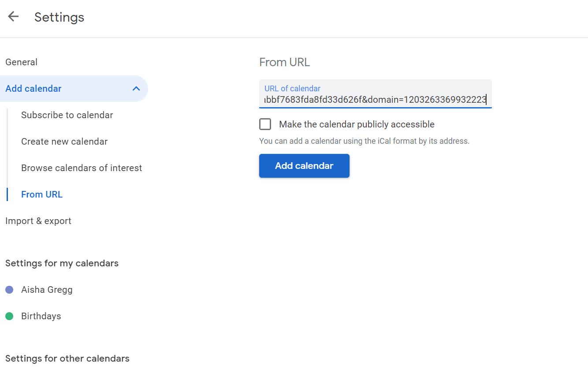Enable the publicly accessible checkbox
The height and width of the screenshot is (381, 588).
tap(265, 124)
